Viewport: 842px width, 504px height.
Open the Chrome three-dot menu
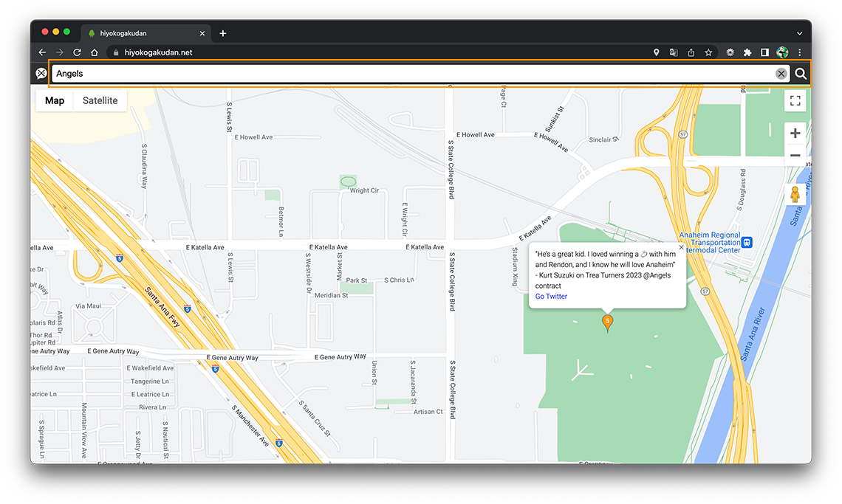coord(800,52)
